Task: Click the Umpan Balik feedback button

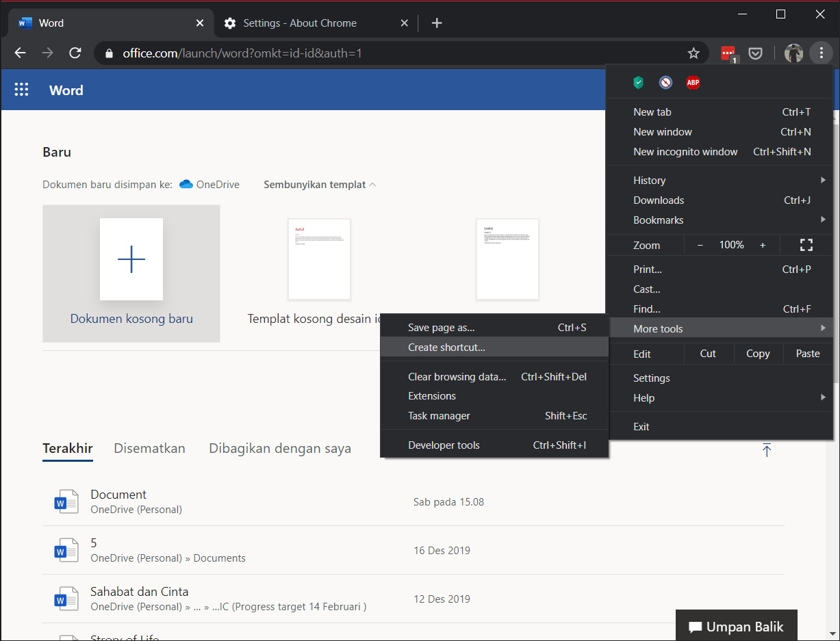Action: coord(736,627)
